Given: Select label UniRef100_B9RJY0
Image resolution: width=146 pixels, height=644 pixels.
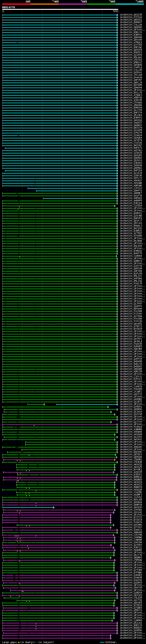Looking at the screenshot, I should (x=131, y=32).
